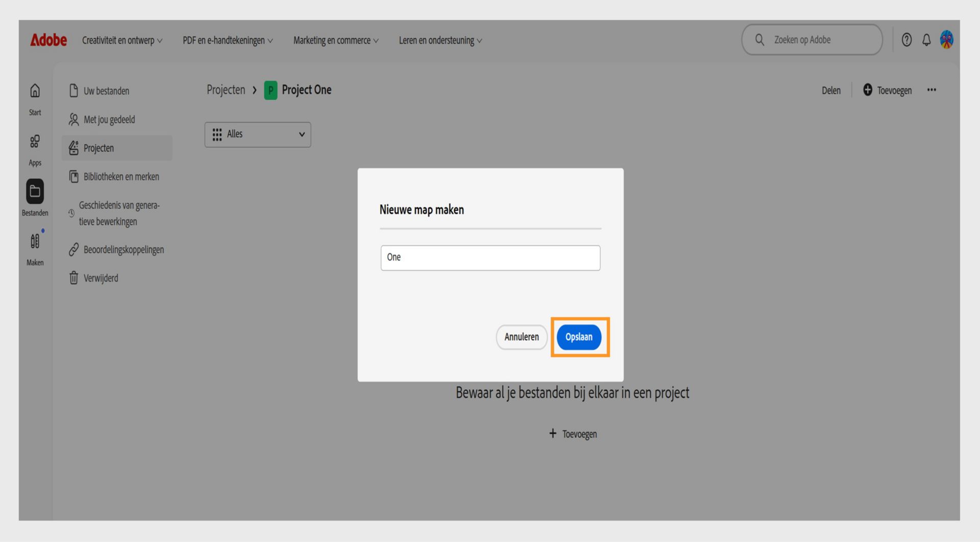The width and height of the screenshot is (980, 542).
Task: Save the new folder with Opslaan
Action: click(579, 337)
